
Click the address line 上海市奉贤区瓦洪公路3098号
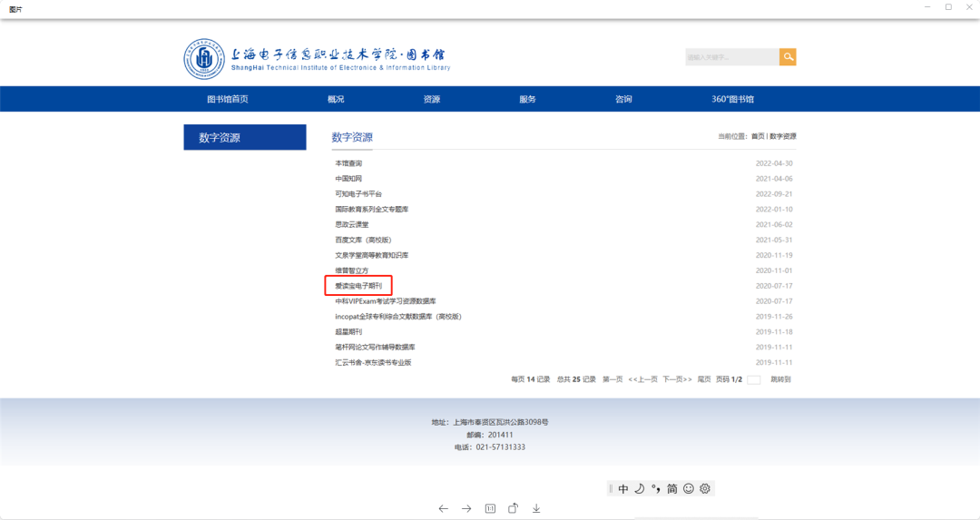tap(501, 423)
